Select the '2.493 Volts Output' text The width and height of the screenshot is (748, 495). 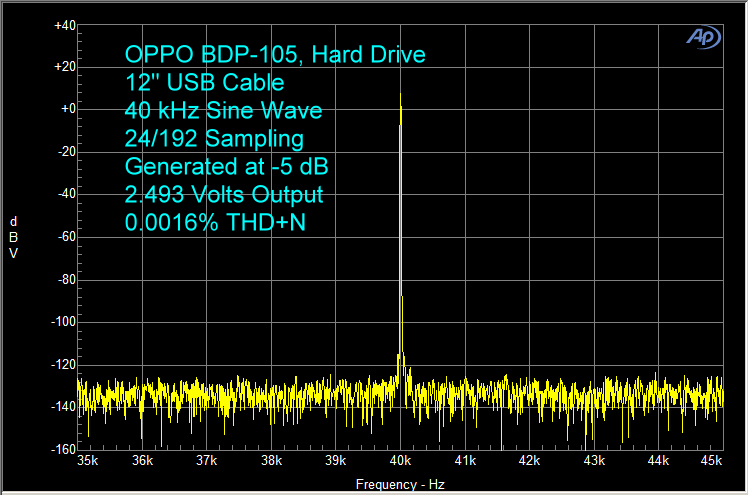tap(224, 194)
